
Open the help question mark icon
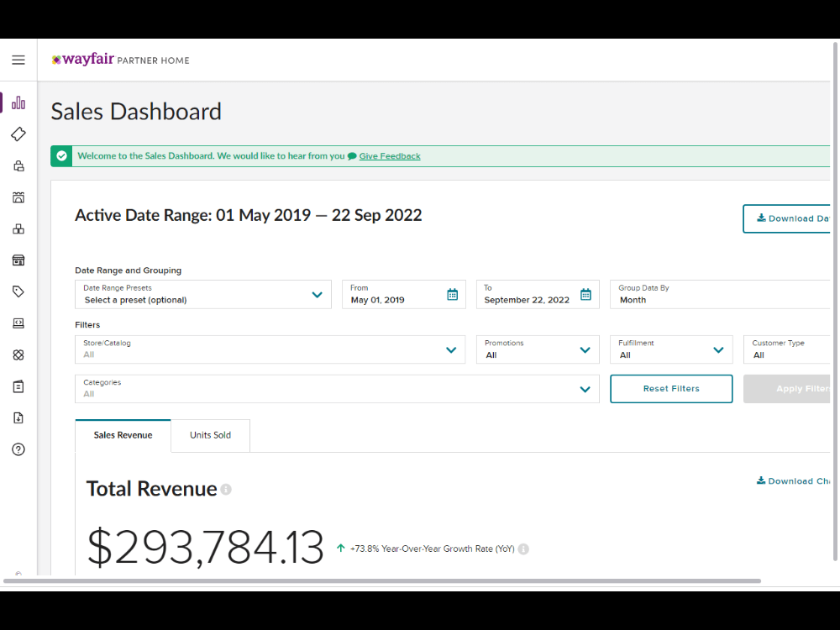tap(18, 449)
